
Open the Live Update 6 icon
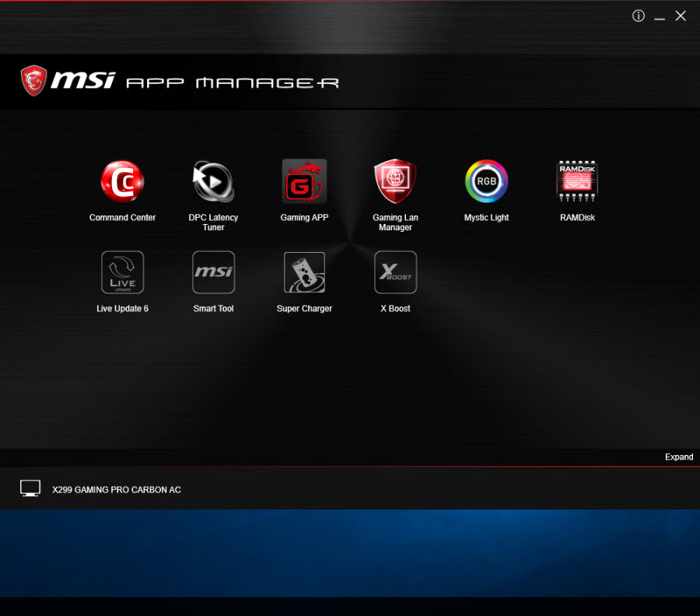(x=122, y=272)
